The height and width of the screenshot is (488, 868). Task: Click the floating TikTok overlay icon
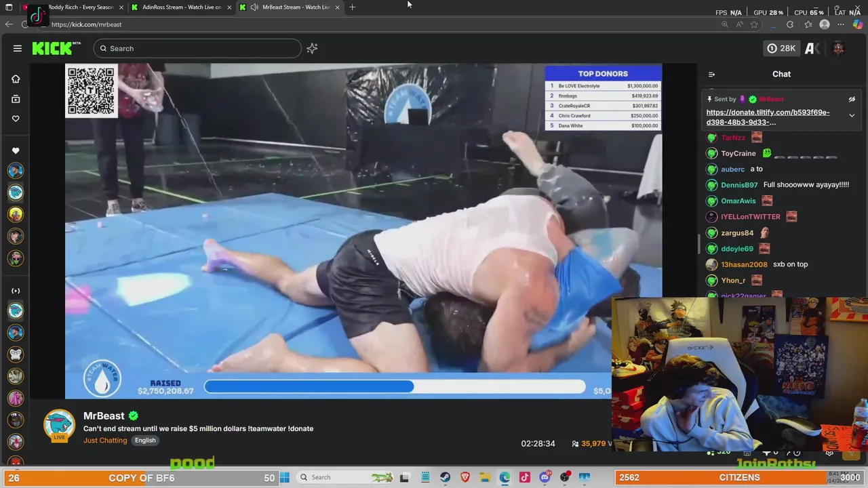pyautogui.click(x=37, y=16)
